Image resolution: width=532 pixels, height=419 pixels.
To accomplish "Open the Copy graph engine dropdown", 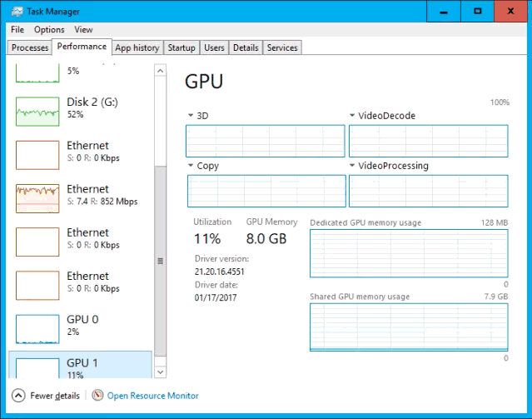I will (x=191, y=166).
